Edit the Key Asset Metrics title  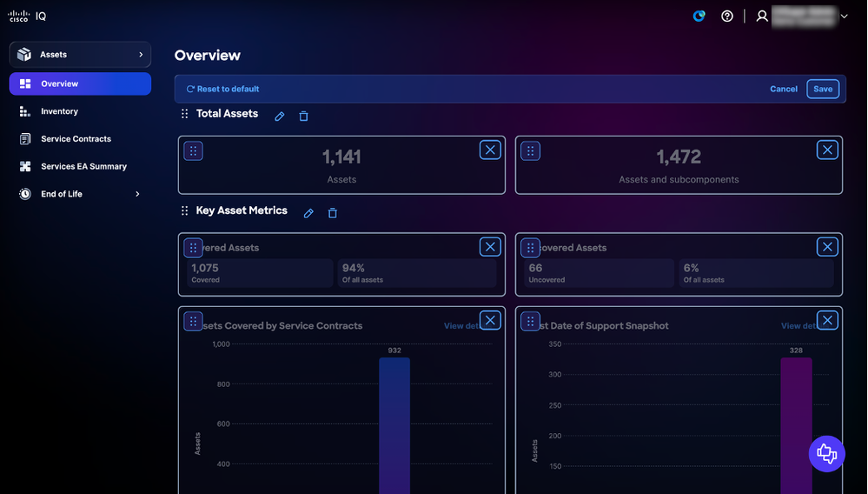tap(308, 213)
